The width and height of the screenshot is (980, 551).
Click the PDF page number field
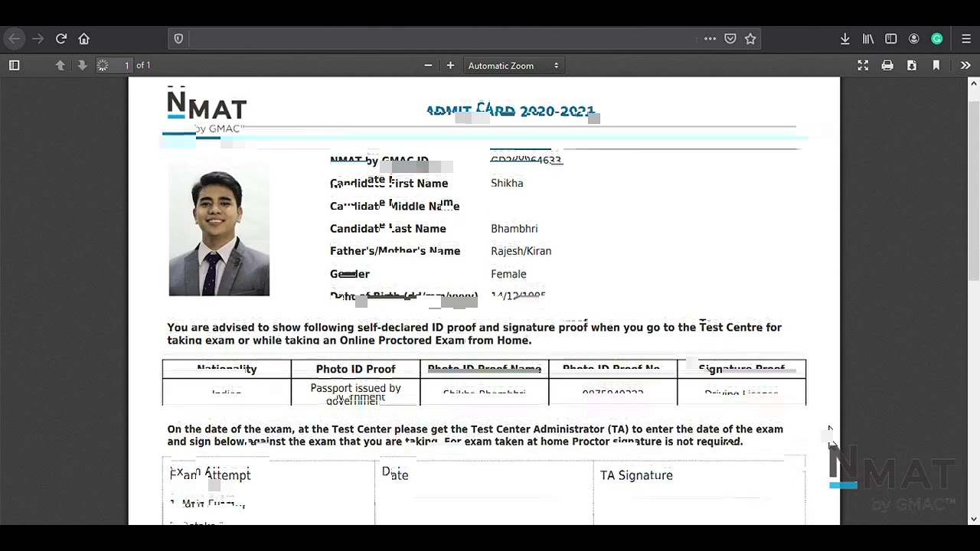point(116,66)
